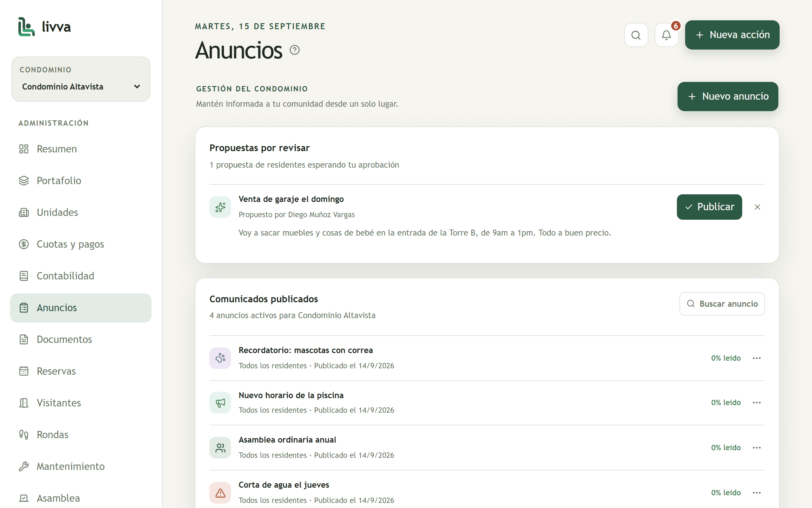Expand the Condominio Altavista selector
812x508 pixels.
(81, 87)
